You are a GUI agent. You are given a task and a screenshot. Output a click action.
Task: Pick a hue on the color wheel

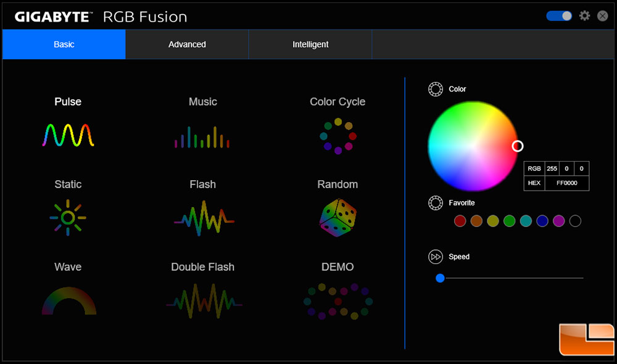click(473, 146)
